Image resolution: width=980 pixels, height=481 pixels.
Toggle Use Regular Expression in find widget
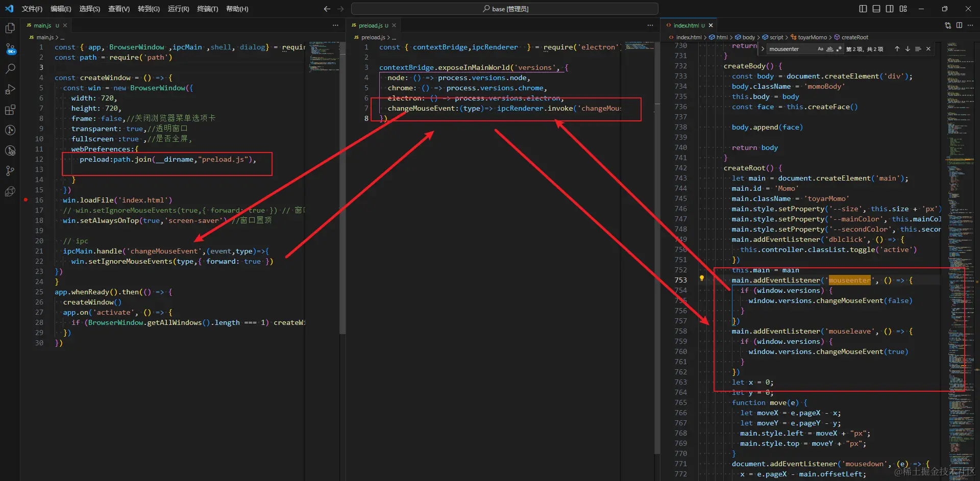pyautogui.click(x=839, y=49)
